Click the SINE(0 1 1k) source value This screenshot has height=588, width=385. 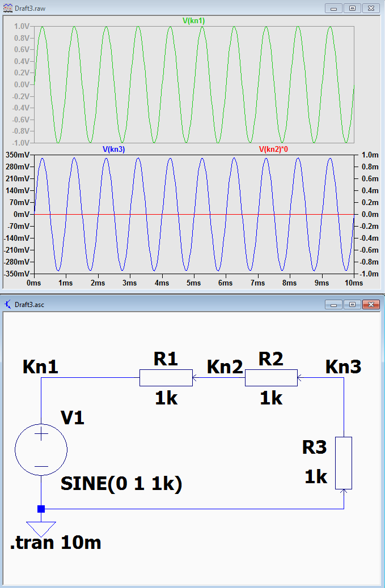point(121,484)
